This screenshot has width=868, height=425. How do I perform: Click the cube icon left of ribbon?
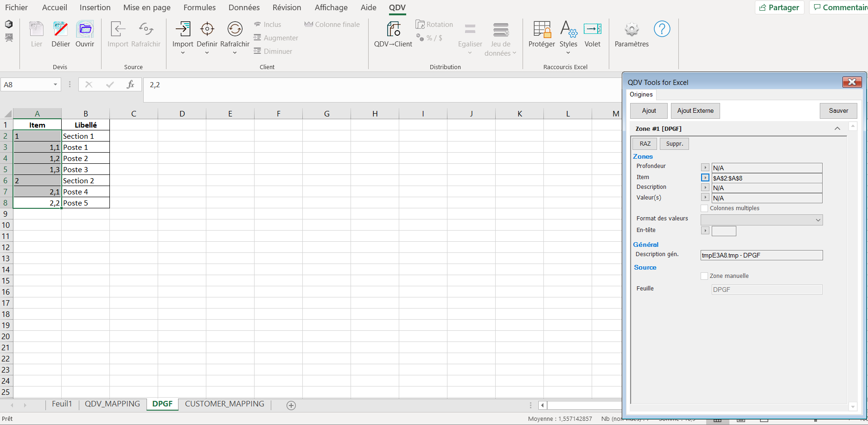(x=9, y=24)
